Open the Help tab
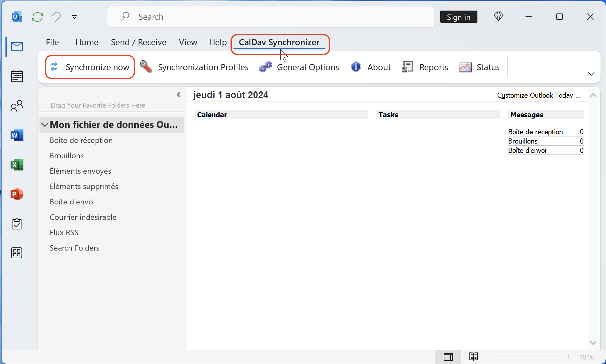The height and width of the screenshot is (364, 606). [x=218, y=42]
